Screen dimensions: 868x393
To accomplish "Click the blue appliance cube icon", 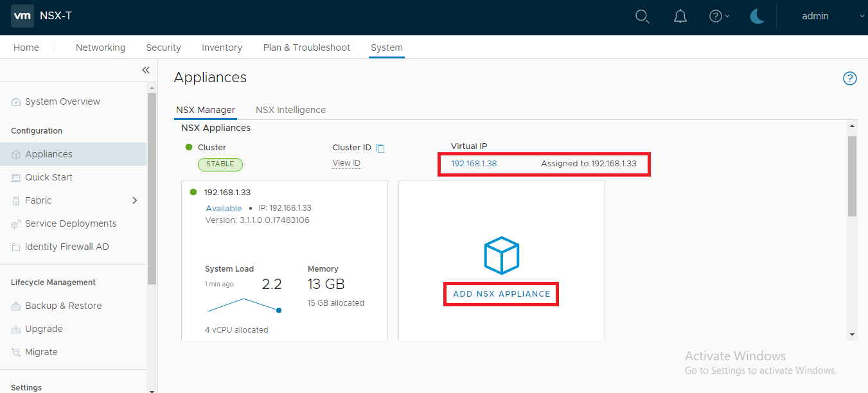I will point(501,255).
